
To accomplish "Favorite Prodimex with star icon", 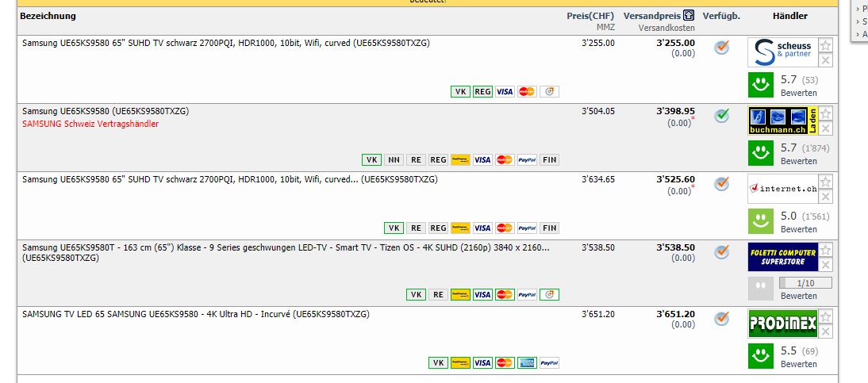I will click(x=825, y=316).
